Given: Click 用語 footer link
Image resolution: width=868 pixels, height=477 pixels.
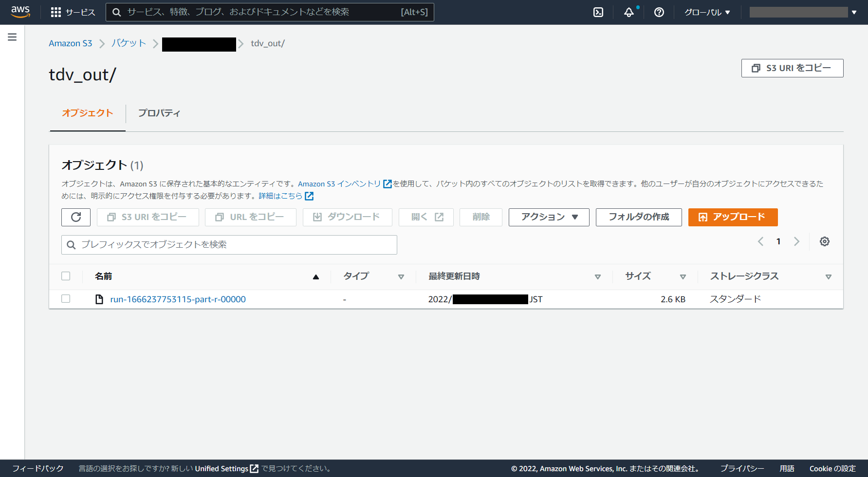Looking at the screenshot, I should point(787,468).
